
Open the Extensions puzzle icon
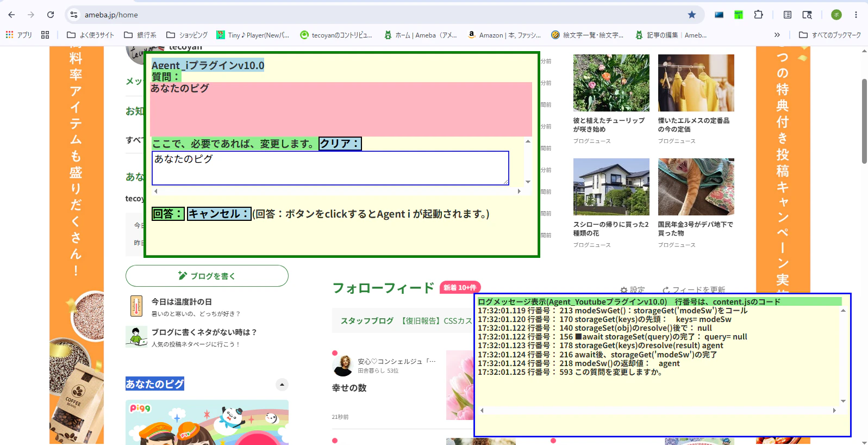[x=759, y=15]
